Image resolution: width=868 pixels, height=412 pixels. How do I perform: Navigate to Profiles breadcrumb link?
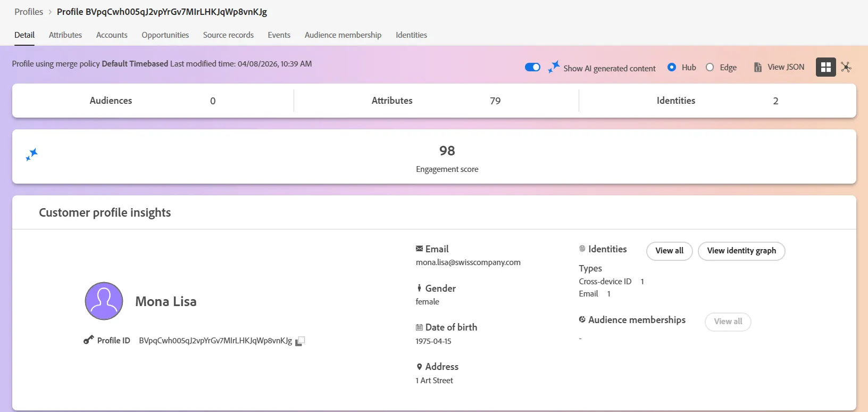(x=29, y=12)
